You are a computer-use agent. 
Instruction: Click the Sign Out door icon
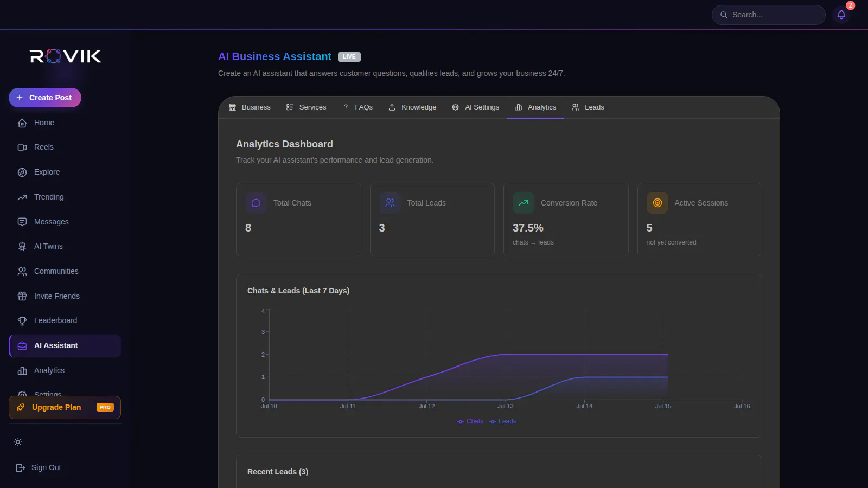point(21,467)
